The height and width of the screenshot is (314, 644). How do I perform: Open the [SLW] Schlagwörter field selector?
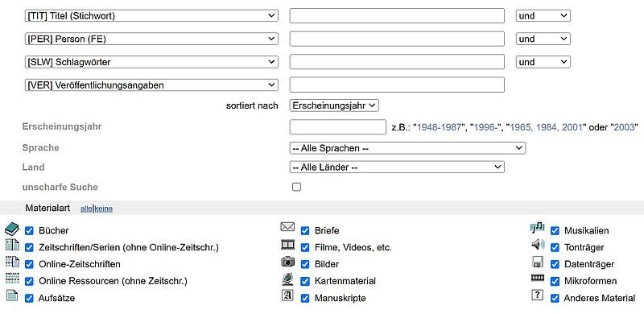point(151,62)
